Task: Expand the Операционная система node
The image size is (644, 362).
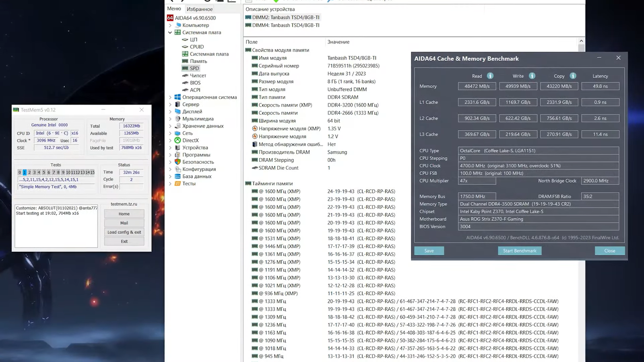Action: [x=170, y=97]
